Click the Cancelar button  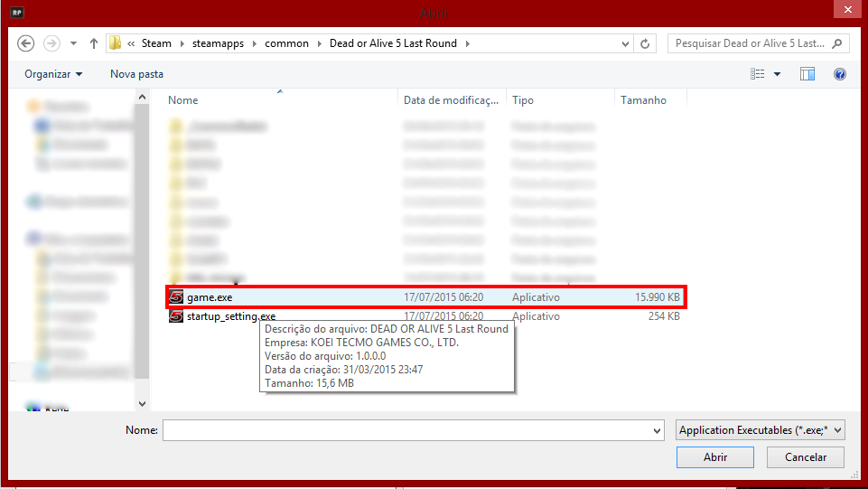[806, 456]
